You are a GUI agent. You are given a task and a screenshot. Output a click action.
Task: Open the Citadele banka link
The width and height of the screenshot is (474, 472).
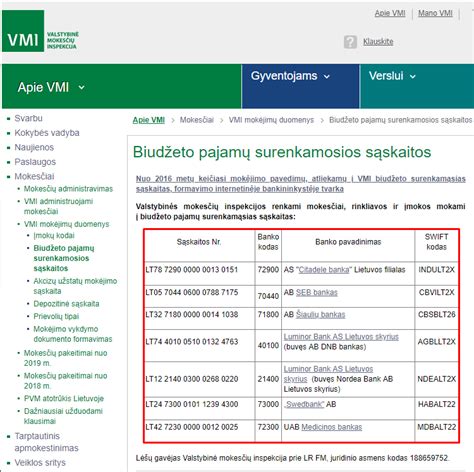click(x=324, y=270)
